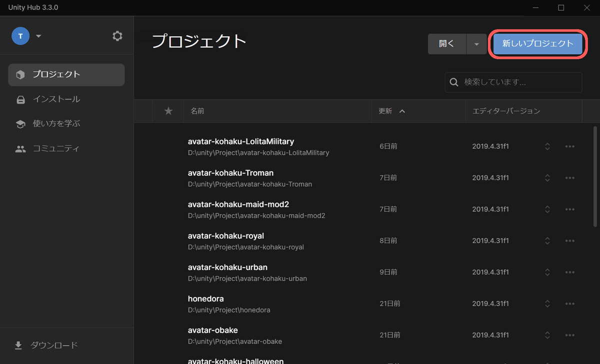Select the プロジェクト sidebar tab
600x364 pixels.
click(66, 74)
